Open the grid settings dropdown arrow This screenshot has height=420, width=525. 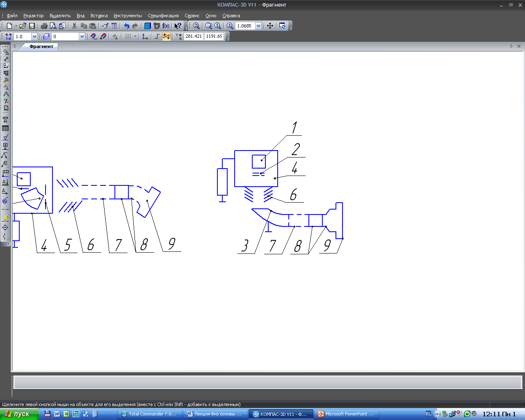tap(135, 37)
